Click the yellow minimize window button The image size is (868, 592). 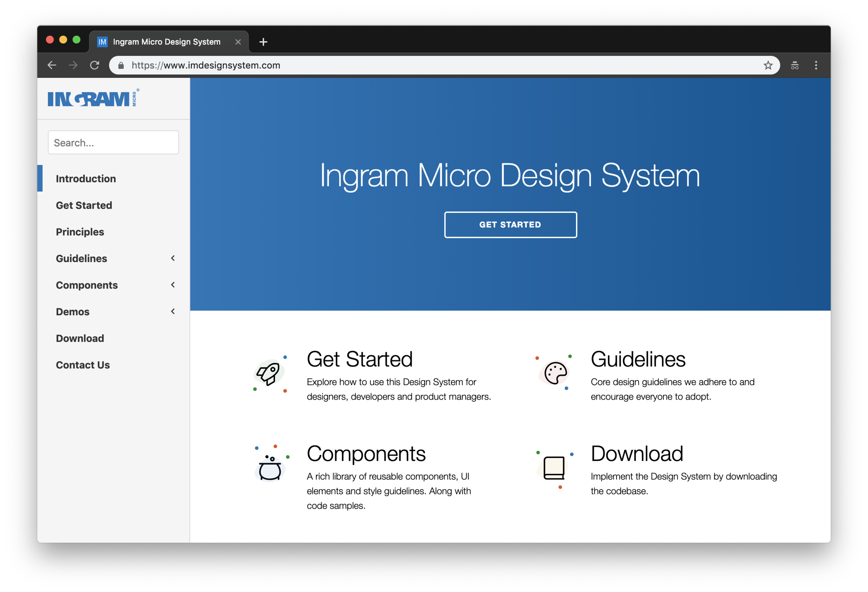pyautogui.click(x=63, y=40)
